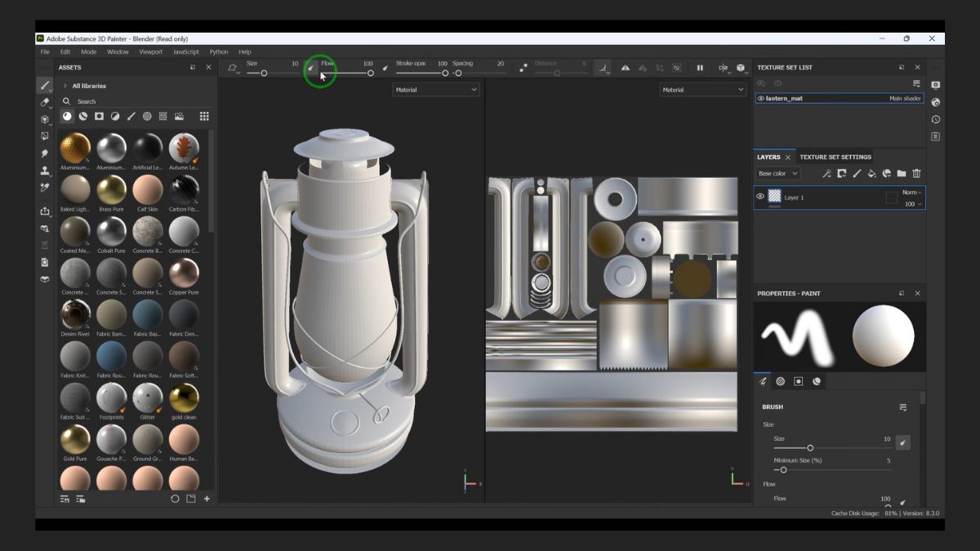The height and width of the screenshot is (551, 980).
Task: Select the Paint brush tool
Action: (x=45, y=86)
